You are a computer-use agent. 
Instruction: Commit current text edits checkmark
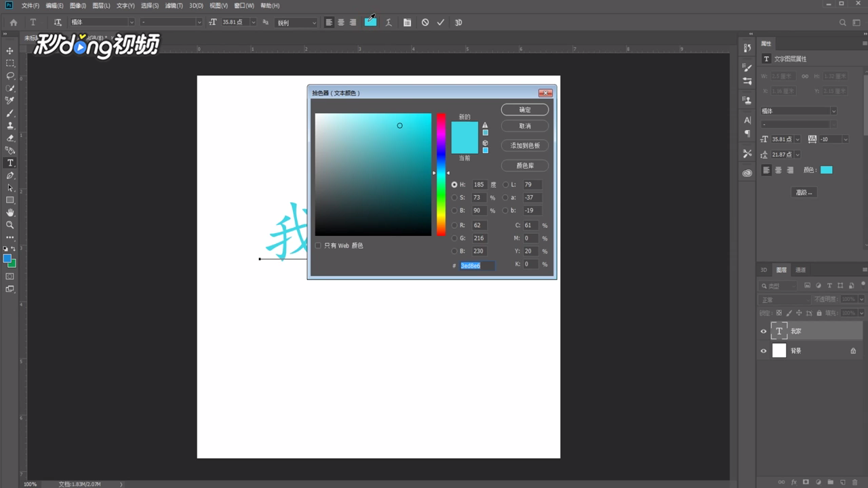[441, 22]
